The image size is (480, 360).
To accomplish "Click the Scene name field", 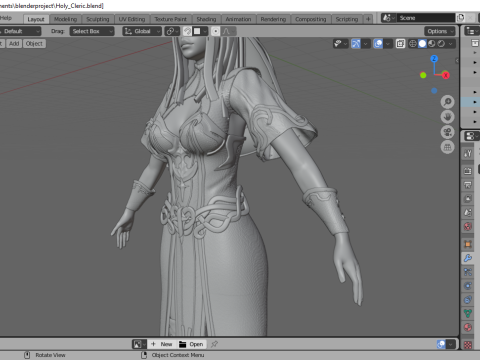I will (425, 18).
